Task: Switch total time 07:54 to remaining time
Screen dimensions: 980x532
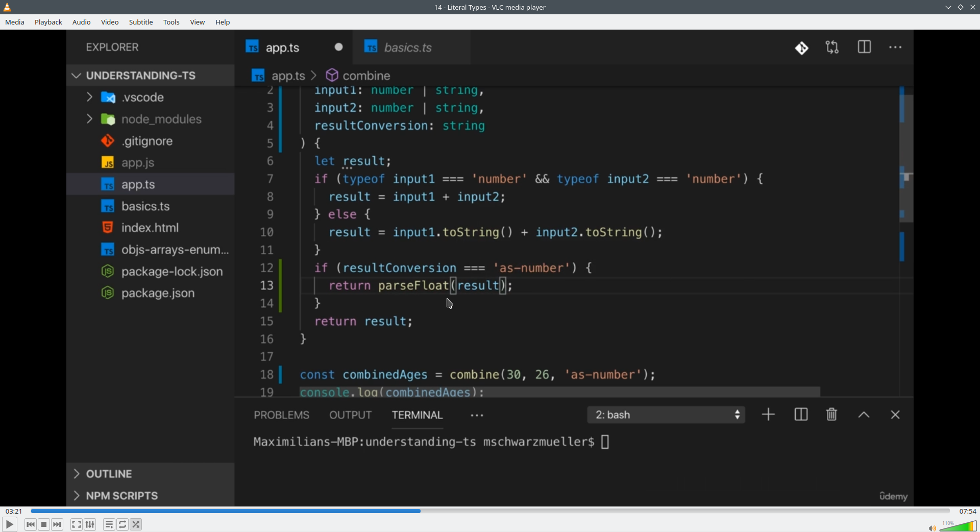Action: (x=967, y=511)
